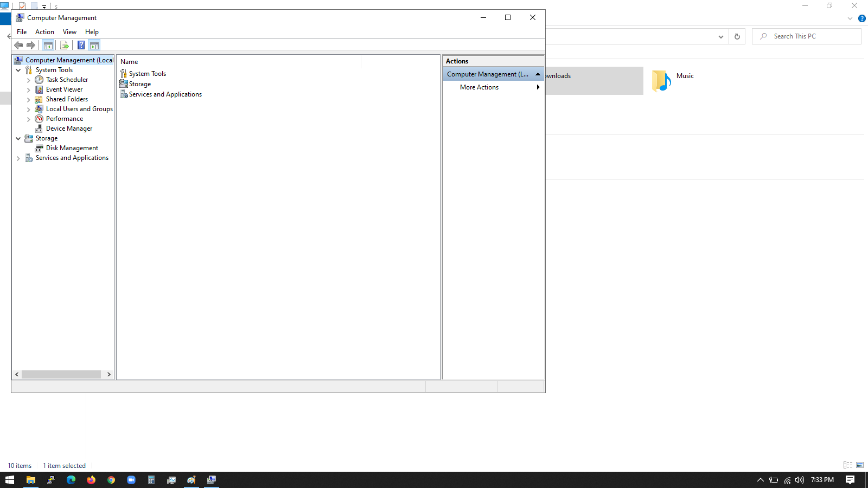
Task: Open Task Scheduler in the console tree
Action: point(67,79)
